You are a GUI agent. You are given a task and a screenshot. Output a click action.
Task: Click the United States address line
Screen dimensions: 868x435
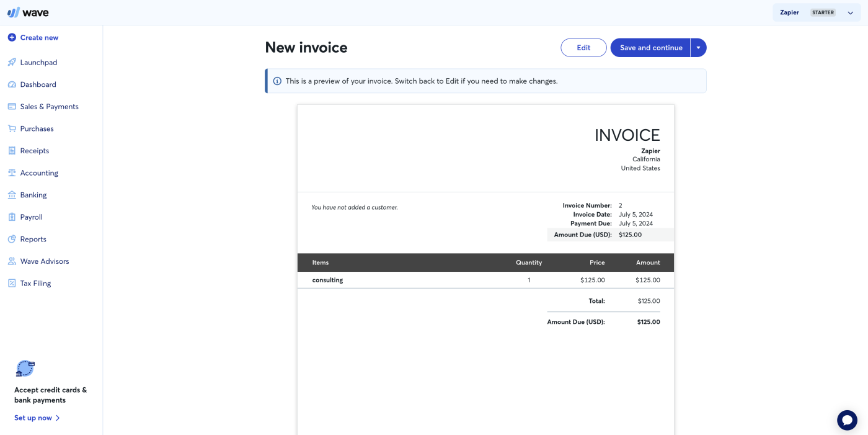[640, 168]
